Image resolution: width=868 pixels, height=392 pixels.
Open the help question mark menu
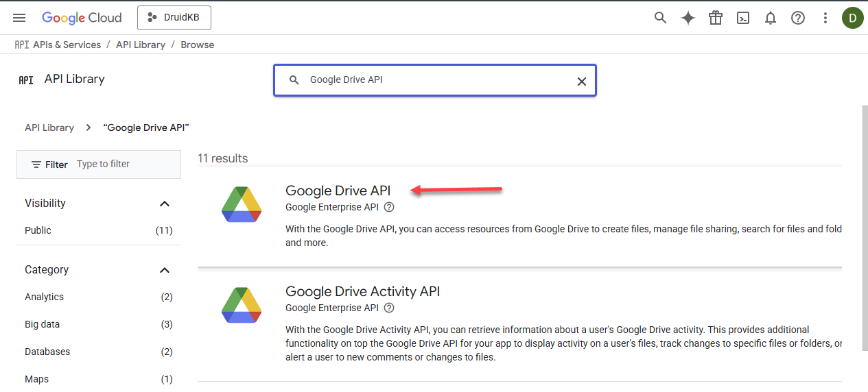point(798,18)
